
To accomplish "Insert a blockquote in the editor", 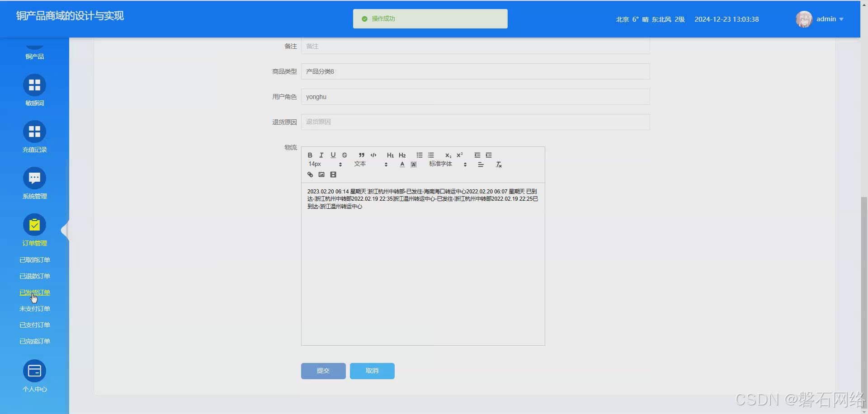I will pyautogui.click(x=362, y=155).
